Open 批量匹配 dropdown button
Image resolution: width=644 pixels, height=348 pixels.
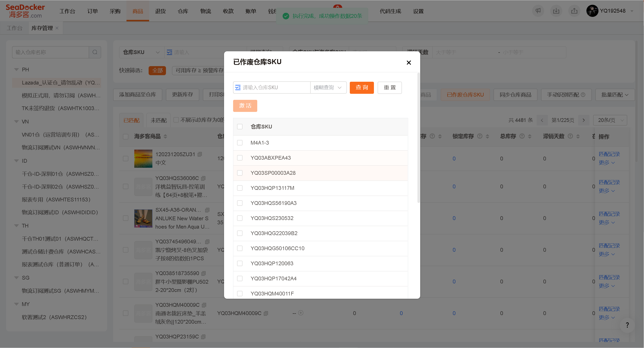(615, 95)
